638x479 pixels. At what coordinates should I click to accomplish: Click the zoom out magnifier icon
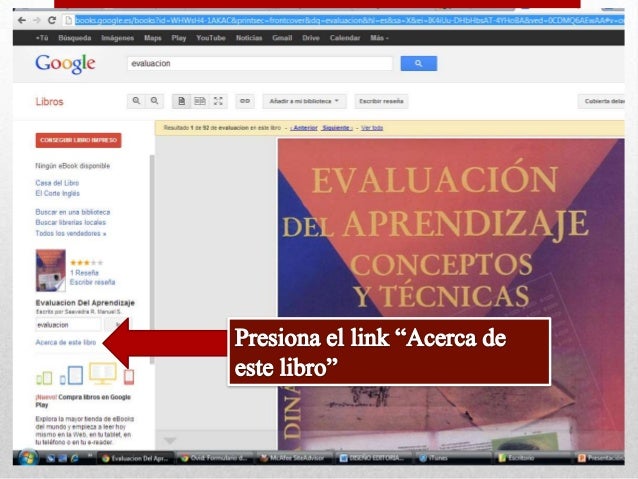coord(155,101)
